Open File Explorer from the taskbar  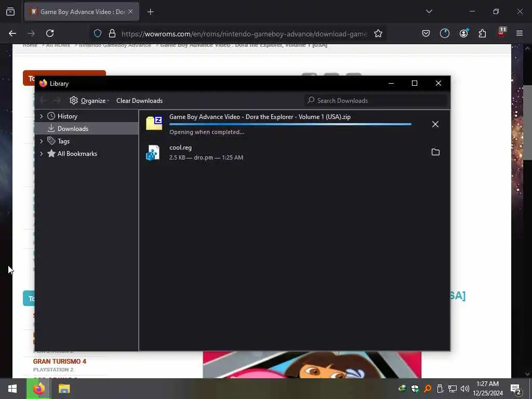pos(64,389)
